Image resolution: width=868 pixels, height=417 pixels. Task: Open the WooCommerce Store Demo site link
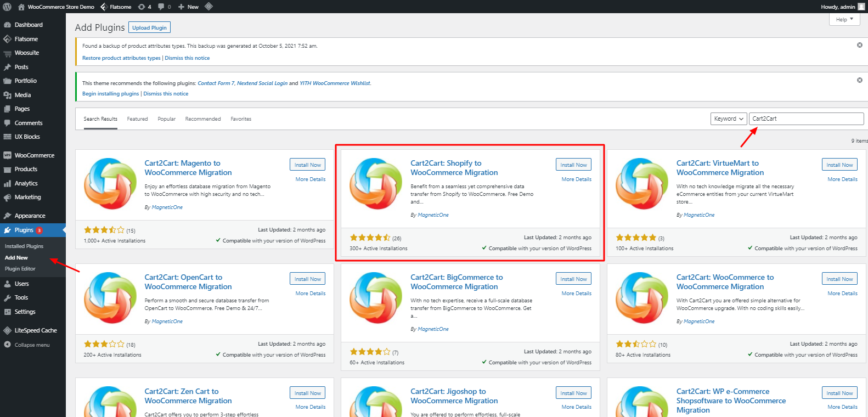(56, 7)
